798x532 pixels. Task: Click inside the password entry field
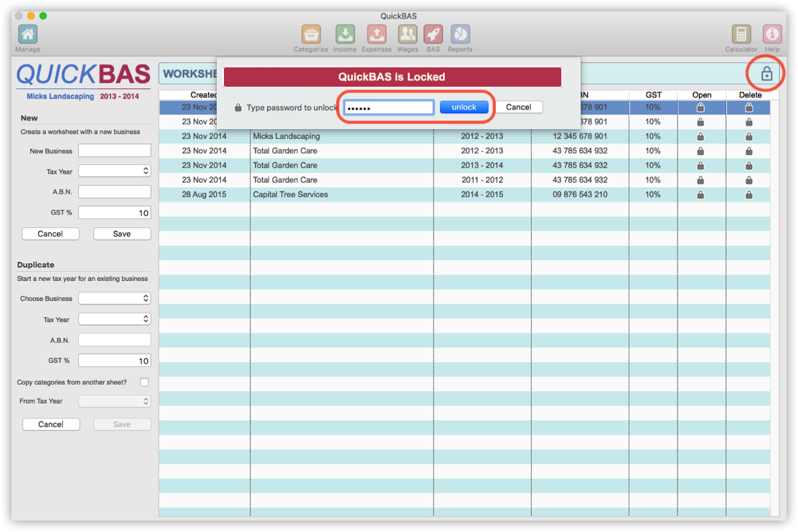[388, 107]
